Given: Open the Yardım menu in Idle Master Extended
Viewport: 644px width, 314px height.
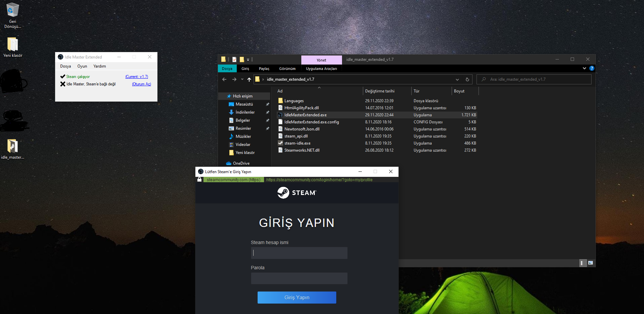Looking at the screenshot, I should [x=100, y=66].
